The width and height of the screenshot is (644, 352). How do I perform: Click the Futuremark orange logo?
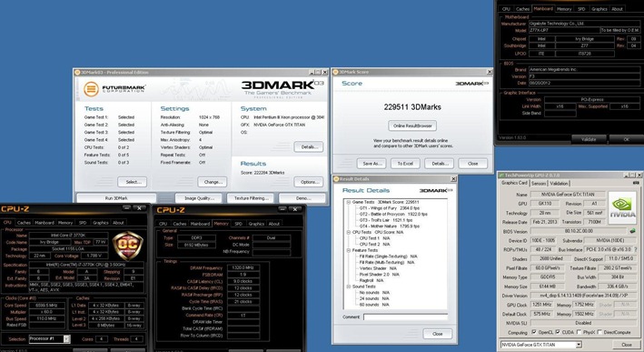pyautogui.click(x=91, y=89)
